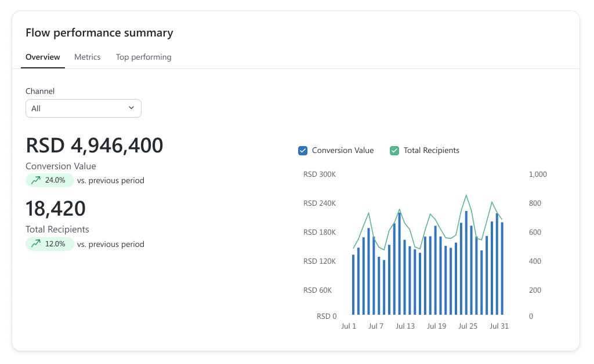
Task: Click the 24.0% change badge
Action: tap(50, 180)
